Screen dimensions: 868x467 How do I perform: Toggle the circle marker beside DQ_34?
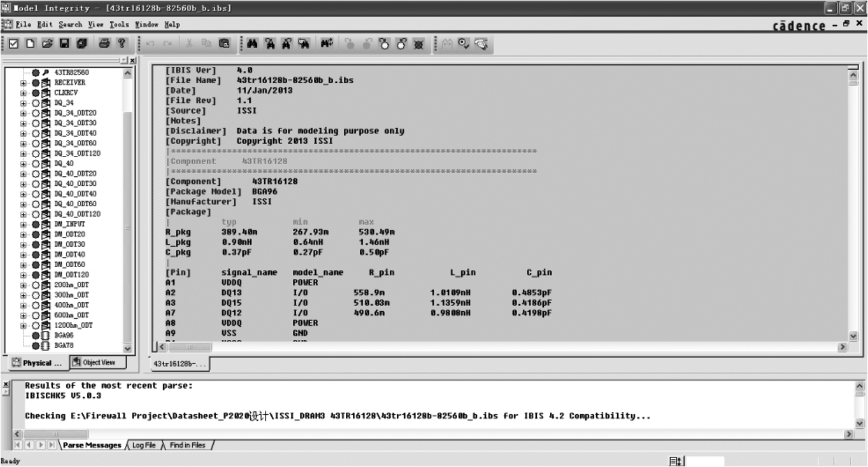click(36, 103)
